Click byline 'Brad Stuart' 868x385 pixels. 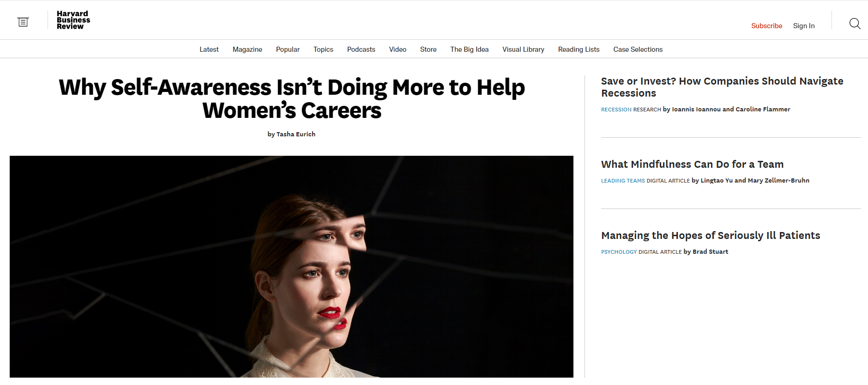pos(710,251)
